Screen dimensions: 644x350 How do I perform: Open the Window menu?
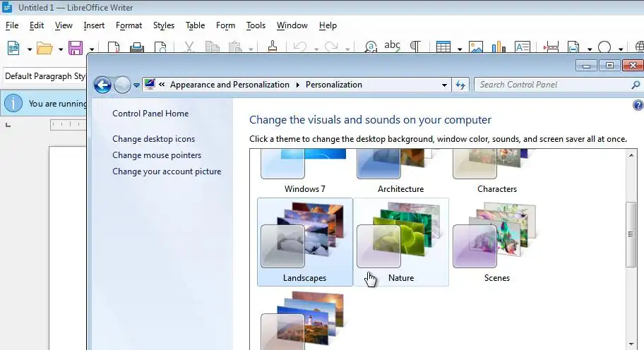(x=292, y=25)
